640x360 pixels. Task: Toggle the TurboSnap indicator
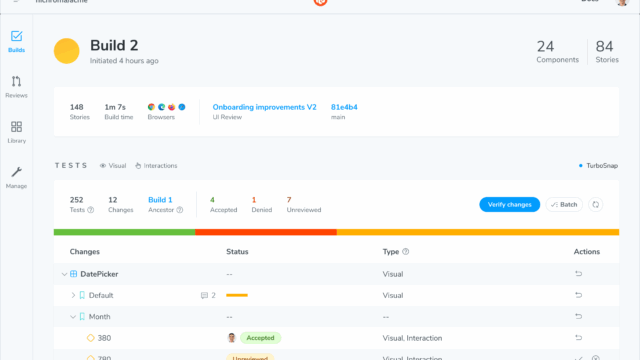(598, 166)
